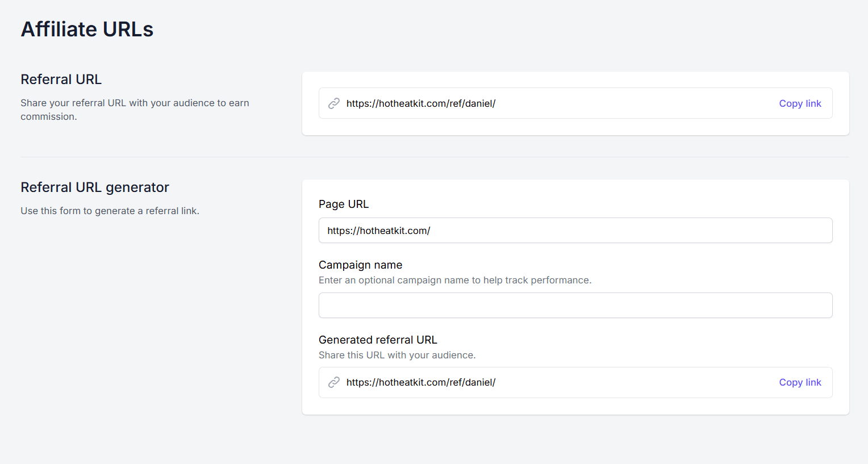Viewport: 868px width, 464px height.
Task: Click the chain-link icon in the top Referral URL box
Action: (334, 103)
